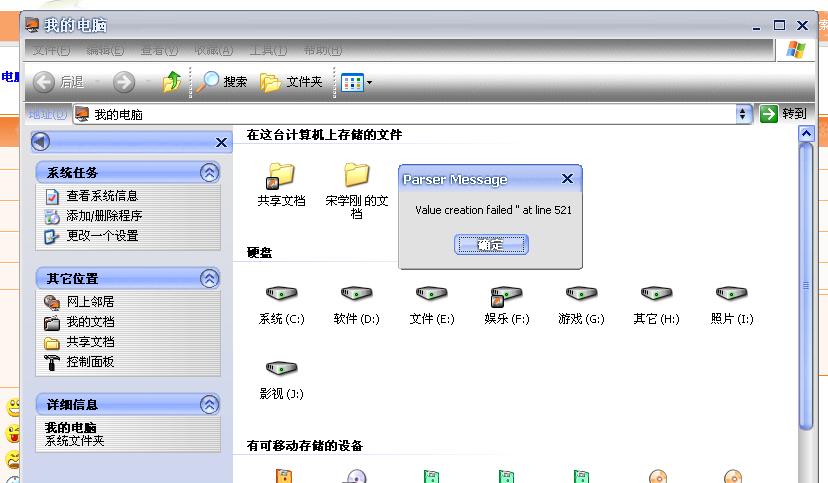Open 更改一个设置 link
The image size is (828, 483).
coord(102,236)
